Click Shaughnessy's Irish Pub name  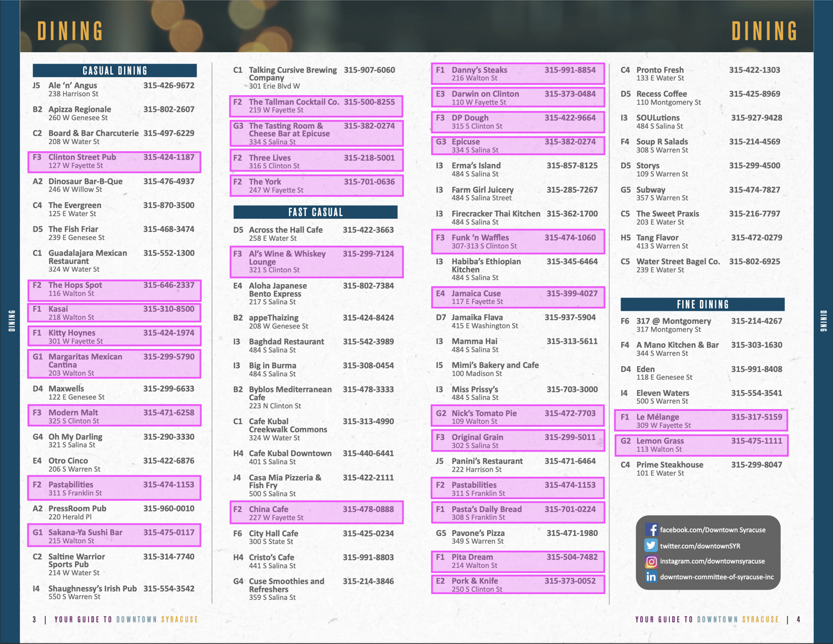coord(93,589)
